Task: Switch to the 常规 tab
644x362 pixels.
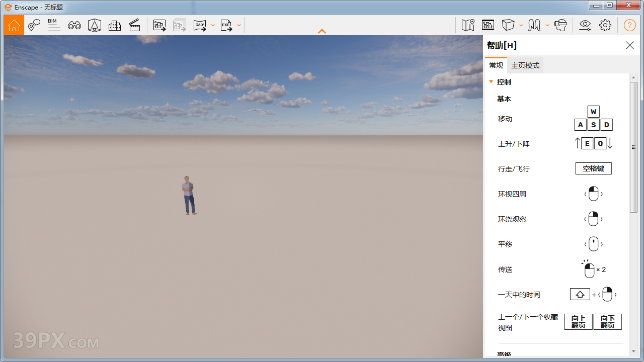Action: [496, 65]
